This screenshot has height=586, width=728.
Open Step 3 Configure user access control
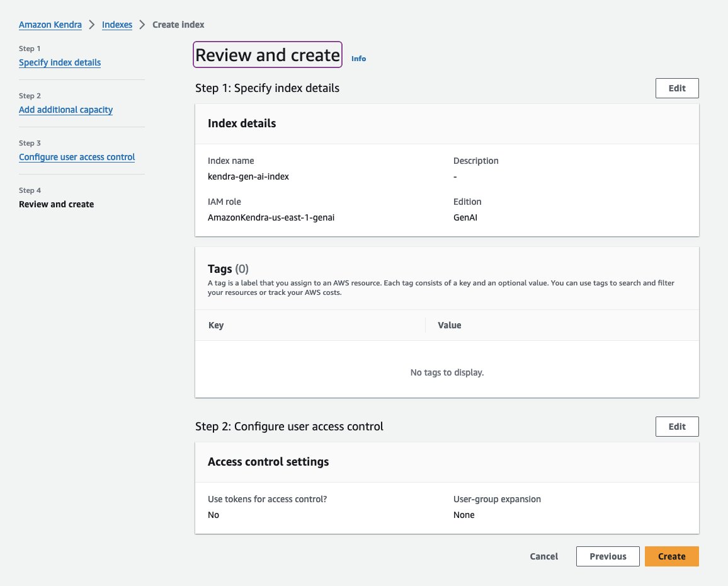(77, 157)
